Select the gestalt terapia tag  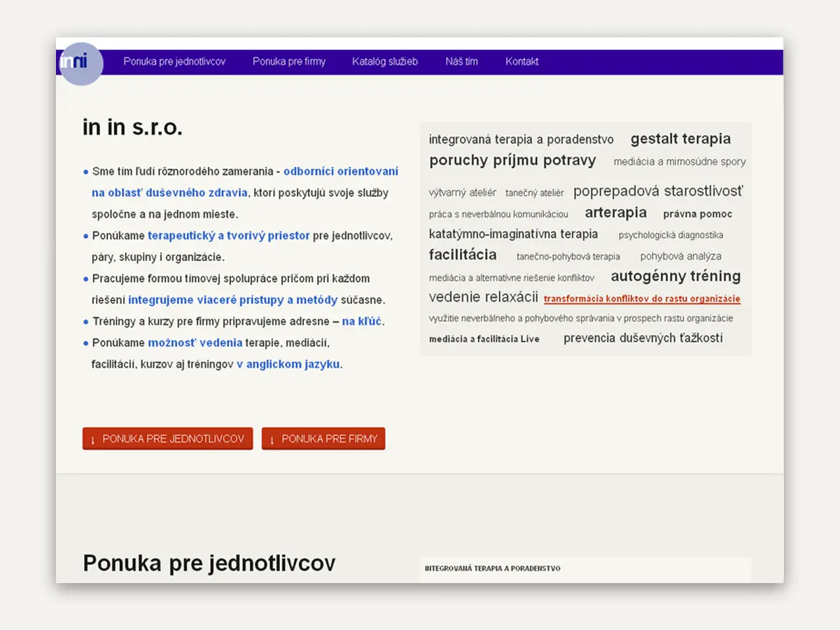tap(680, 139)
